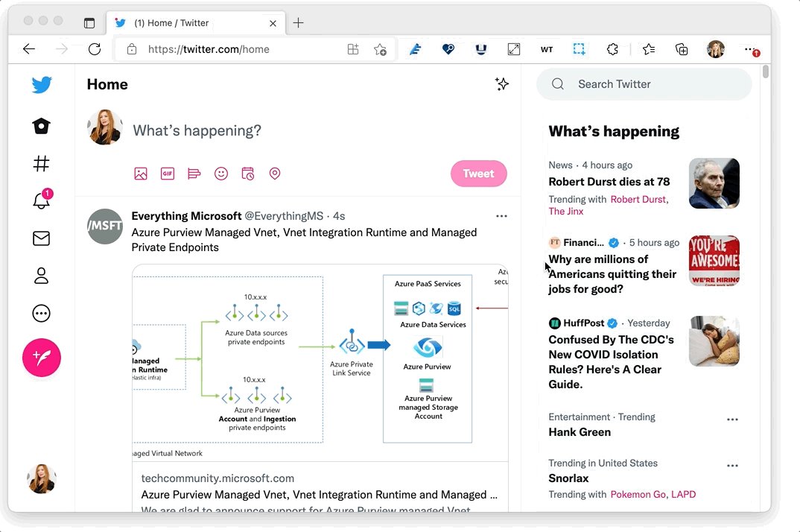Screen dimensions: 800x532
Task: Toggle vertical tabs icon
Action: point(89,23)
